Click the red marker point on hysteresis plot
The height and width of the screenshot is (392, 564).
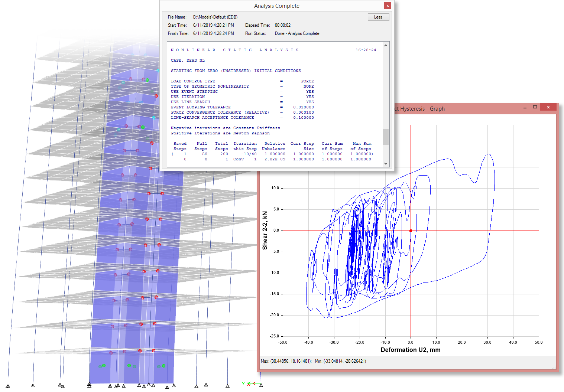click(411, 231)
